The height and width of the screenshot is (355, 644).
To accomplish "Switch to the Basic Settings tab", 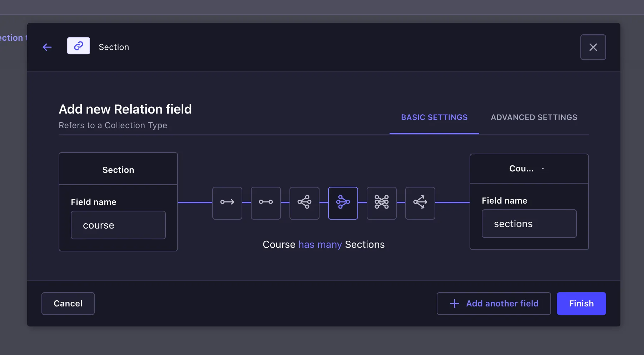I will 434,117.
